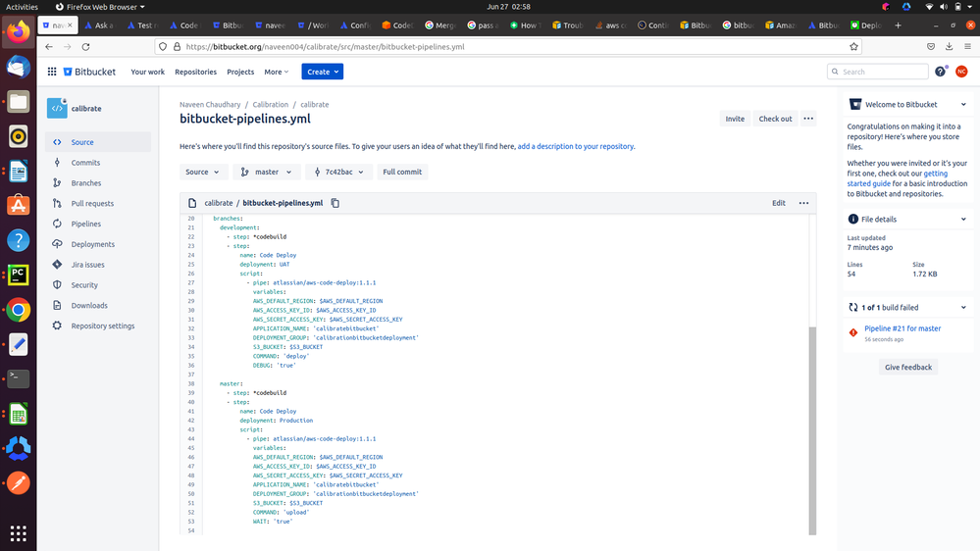The image size is (980, 551).
Task: Open the NC user avatar menu
Action: [x=961, y=72]
